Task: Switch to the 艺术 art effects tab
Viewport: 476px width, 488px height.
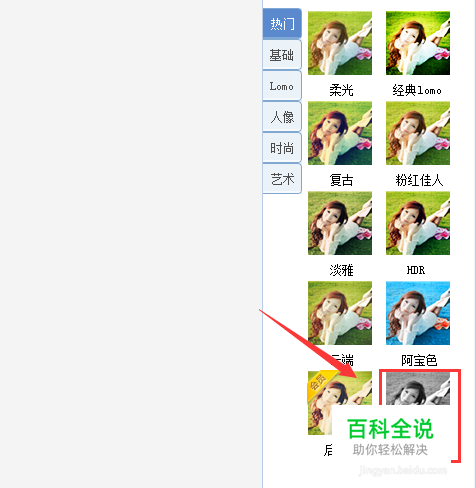Action: click(x=282, y=179)
